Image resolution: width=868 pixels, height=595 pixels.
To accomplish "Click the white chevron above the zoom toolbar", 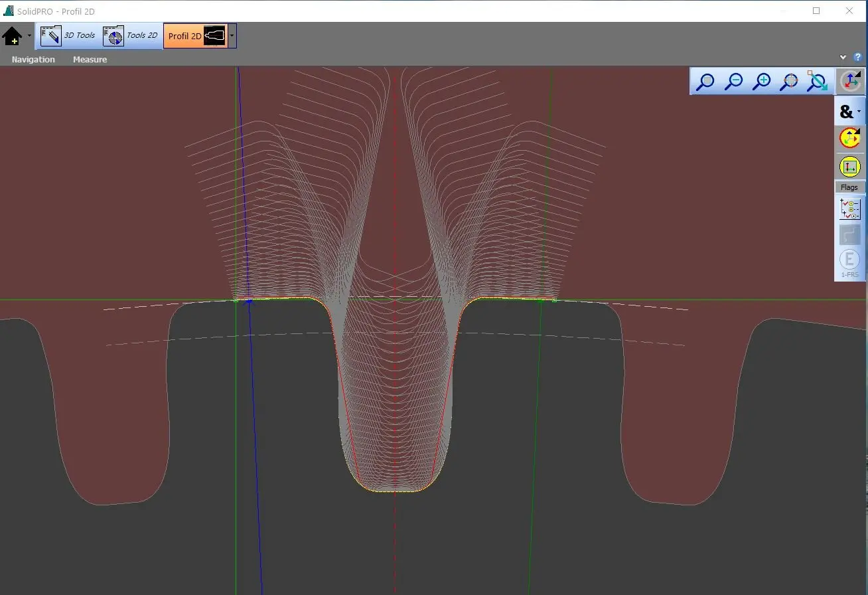I will 843,58.
